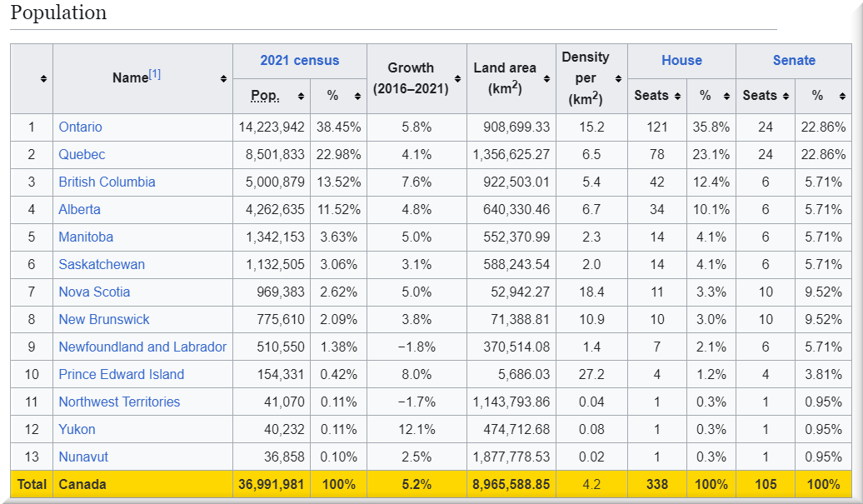
Task: Go to Newfoundland and Labrador page
Action: coord(142,347)
